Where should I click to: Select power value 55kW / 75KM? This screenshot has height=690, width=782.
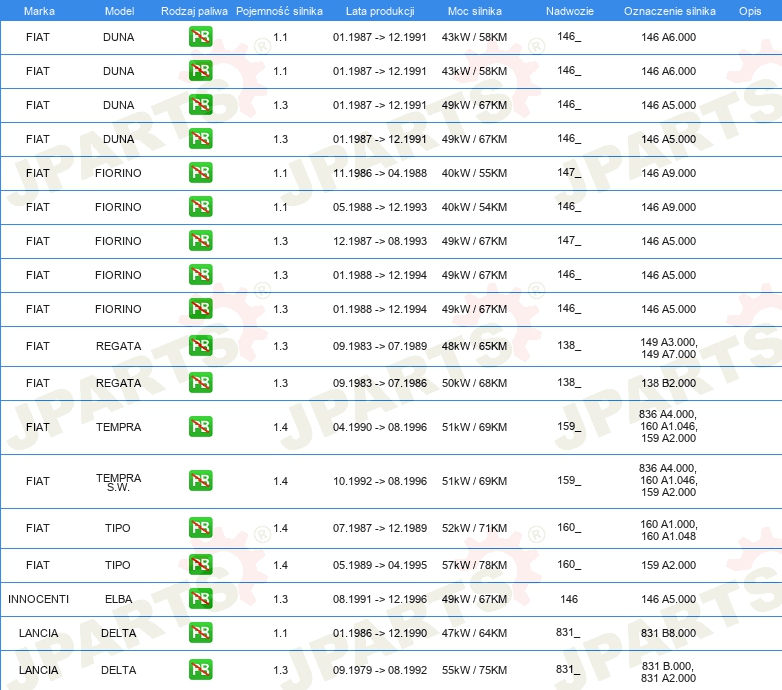pyautogui.click(x=474, y=670)
